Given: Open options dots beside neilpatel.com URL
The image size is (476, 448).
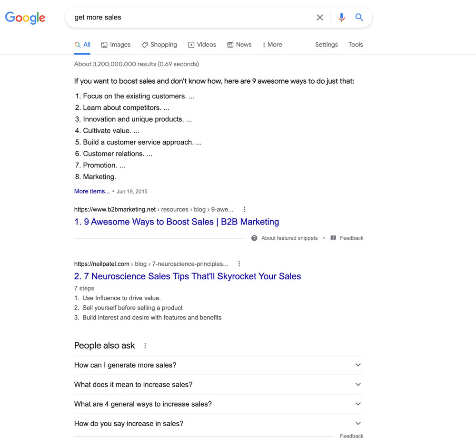Looking at the screenshot, I should click(x=239, y=264).
